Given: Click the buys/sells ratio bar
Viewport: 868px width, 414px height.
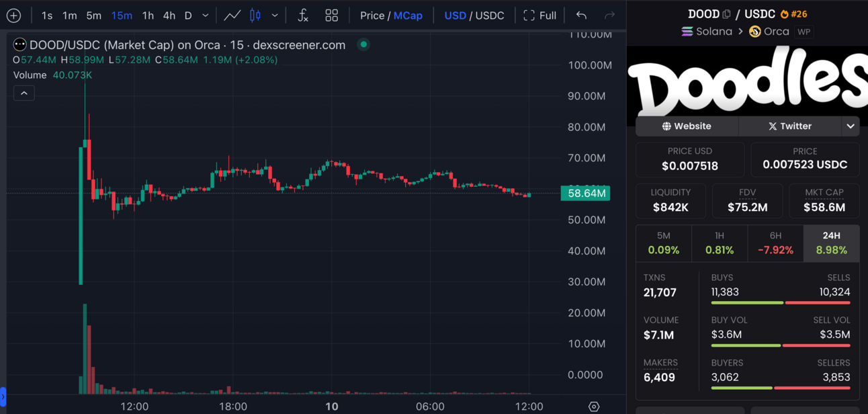Looking at the screenshot, I should [x=781, y=303].
